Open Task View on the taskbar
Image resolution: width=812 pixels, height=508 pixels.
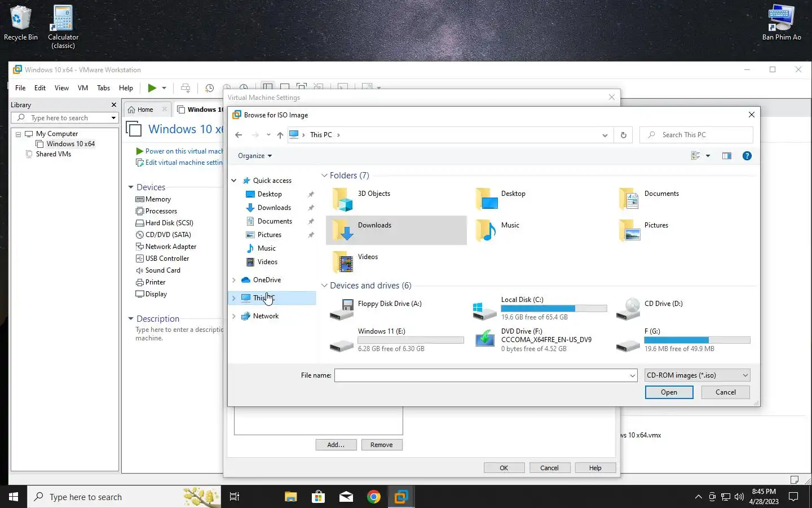(235, 497)
